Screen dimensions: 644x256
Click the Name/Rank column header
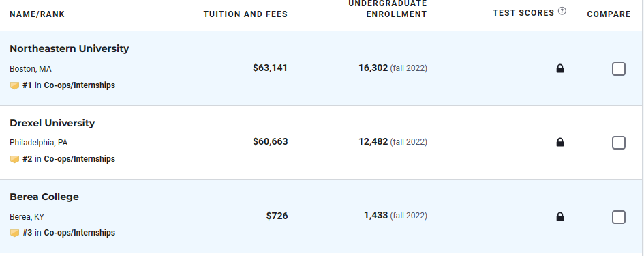(x=37, y=14)
